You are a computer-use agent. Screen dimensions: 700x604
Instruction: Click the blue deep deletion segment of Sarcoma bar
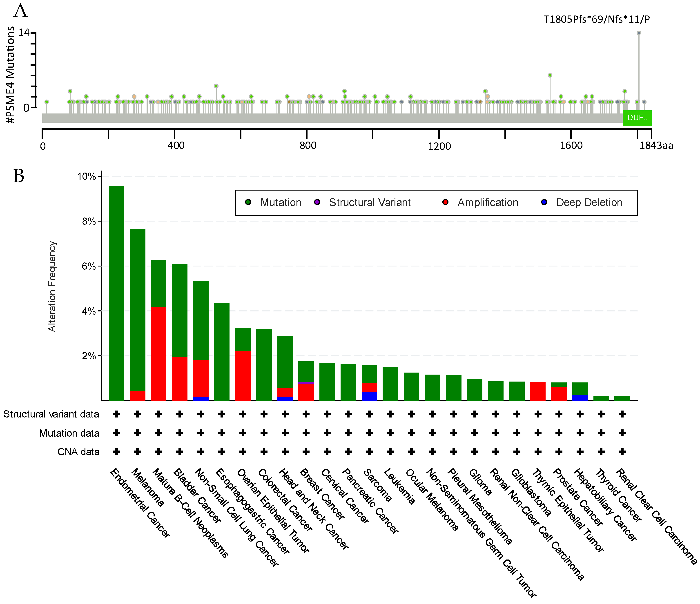[369, 396]
